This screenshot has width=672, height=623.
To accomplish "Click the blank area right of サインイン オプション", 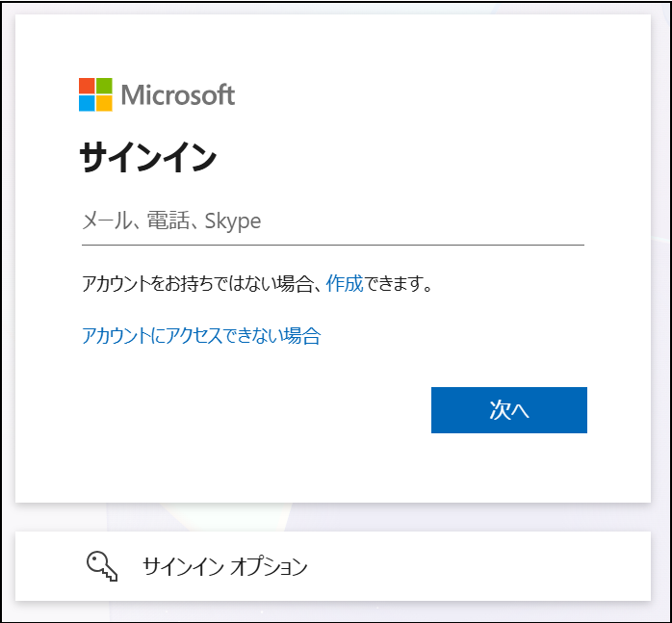I will click(481, 566).
